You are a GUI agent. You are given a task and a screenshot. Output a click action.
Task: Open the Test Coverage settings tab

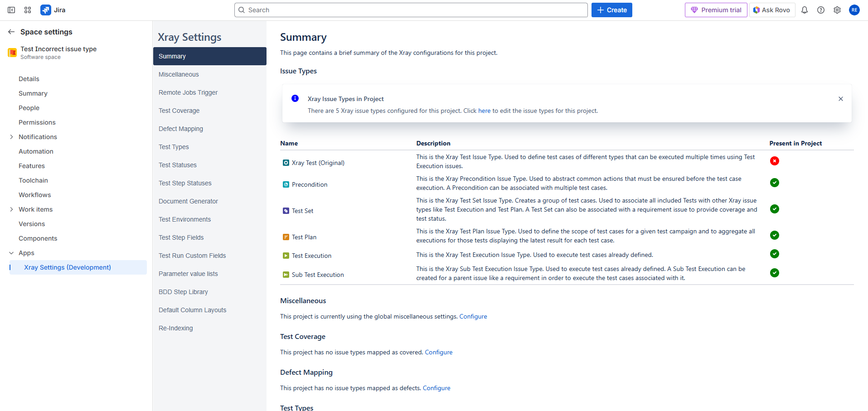tap(179, 111)
